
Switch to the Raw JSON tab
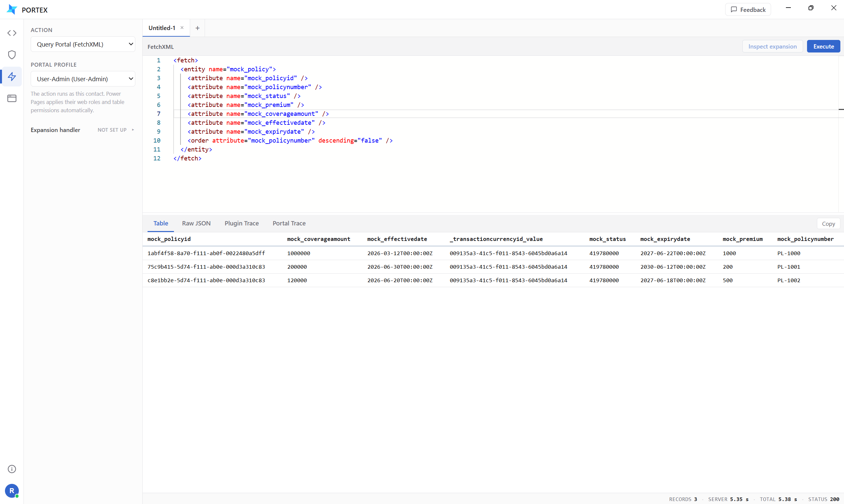[x=196, y=223]
